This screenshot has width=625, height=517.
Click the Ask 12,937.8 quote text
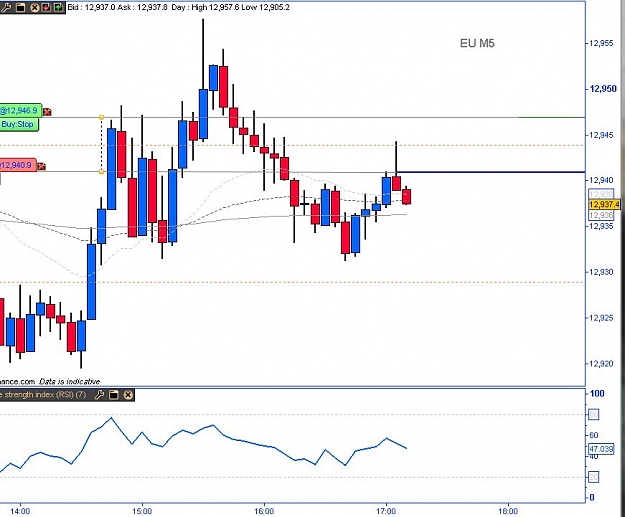point(143,7)
